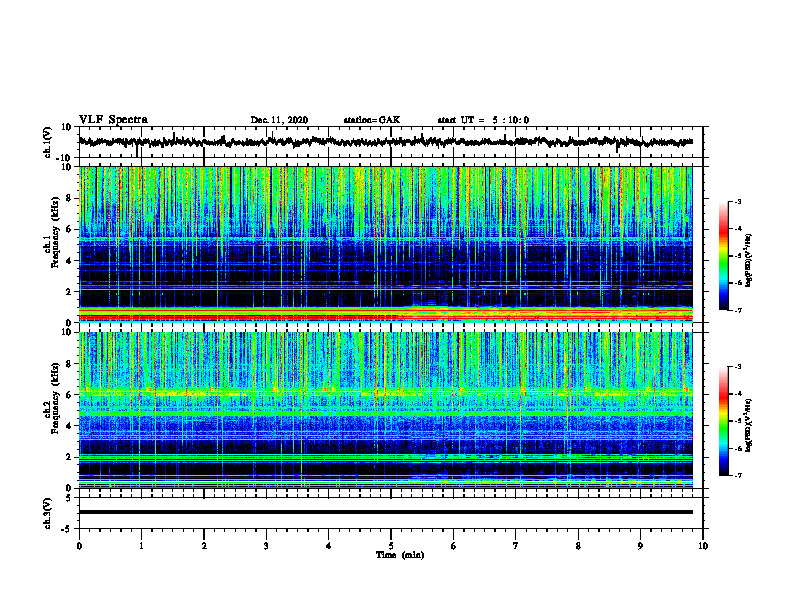Click the "0" tick on the time axis
This screenshot has width=792, height=612.
(79, 546)
